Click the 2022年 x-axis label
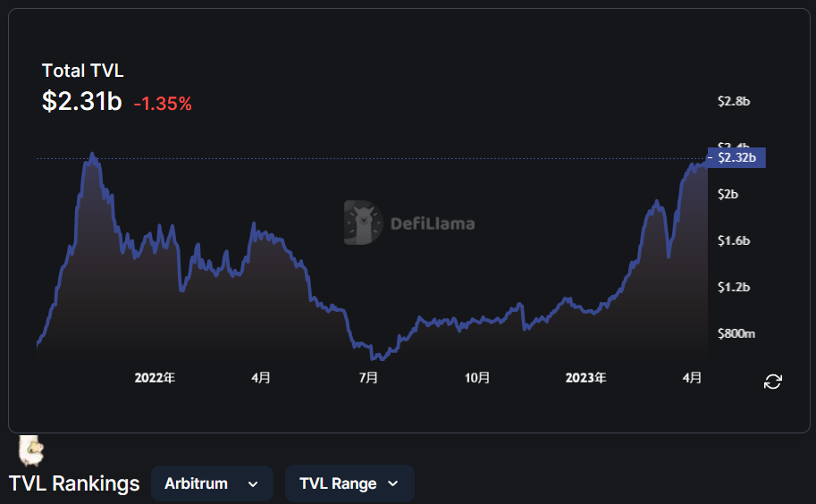This screenshot has width=816, height=504. coord(155,378)
